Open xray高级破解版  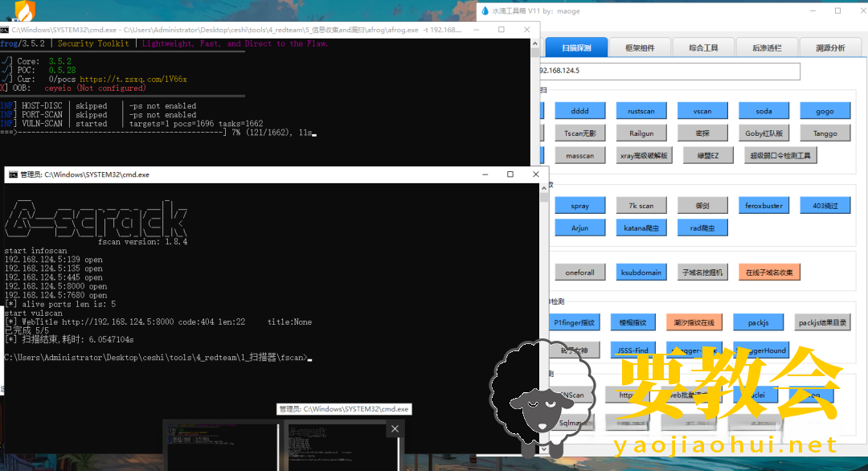(644, 155)
